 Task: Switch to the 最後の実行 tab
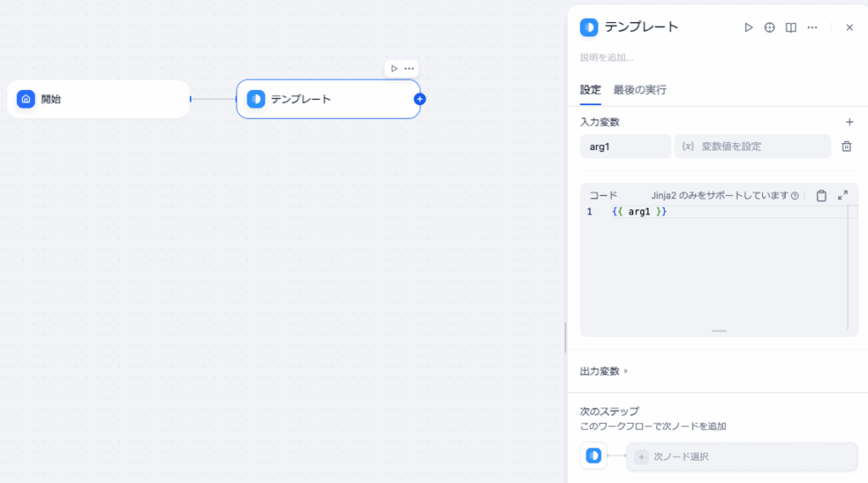[640, 90]
